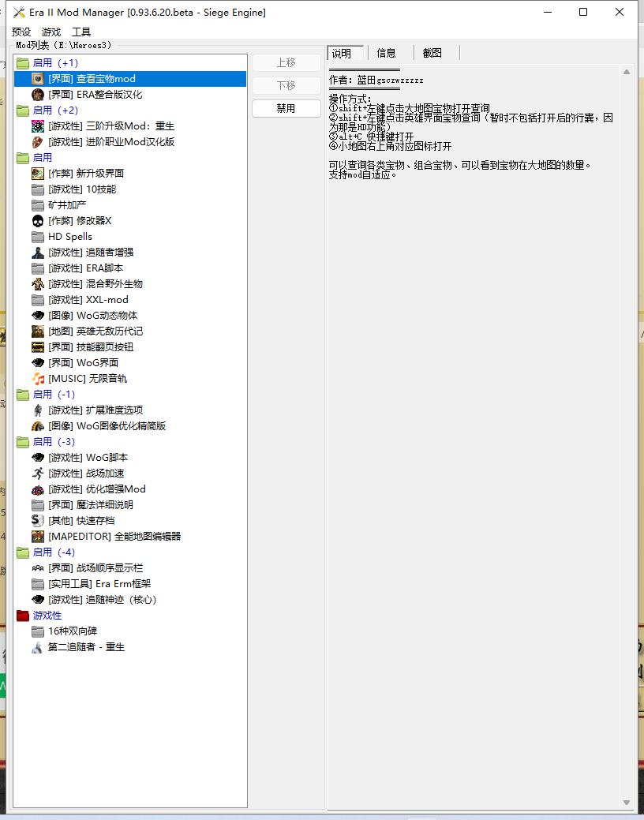Select the 矿井加产 mod row
Screen dimensions: 644x820
point(129,205)
